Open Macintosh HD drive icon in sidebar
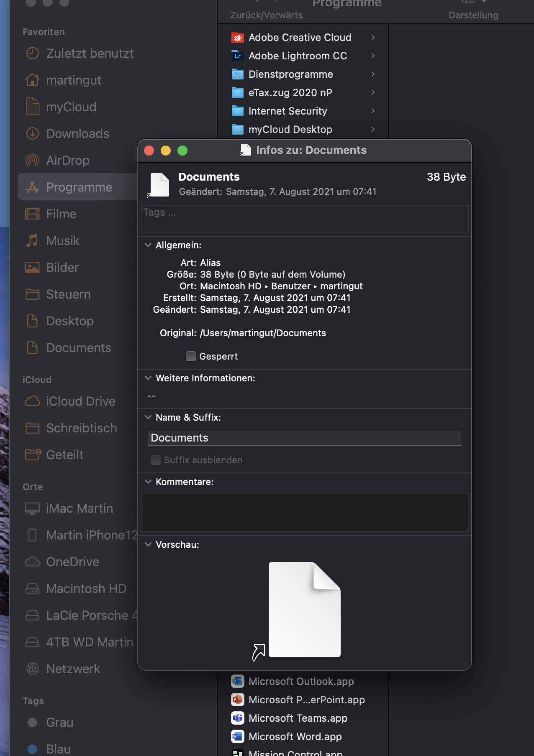The width and height of the screenshot is (534, 756). (32, 588)
